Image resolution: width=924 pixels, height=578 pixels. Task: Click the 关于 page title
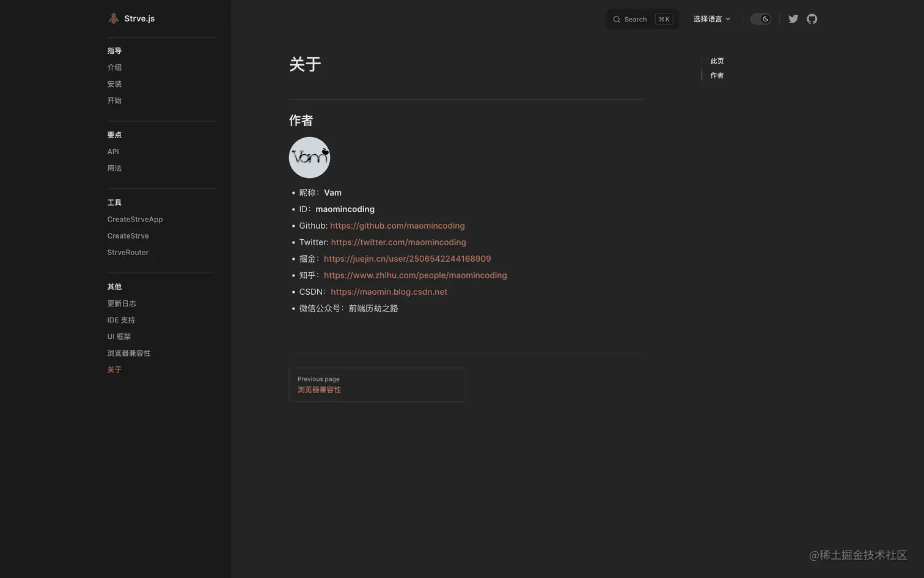[x=305, y=64]
